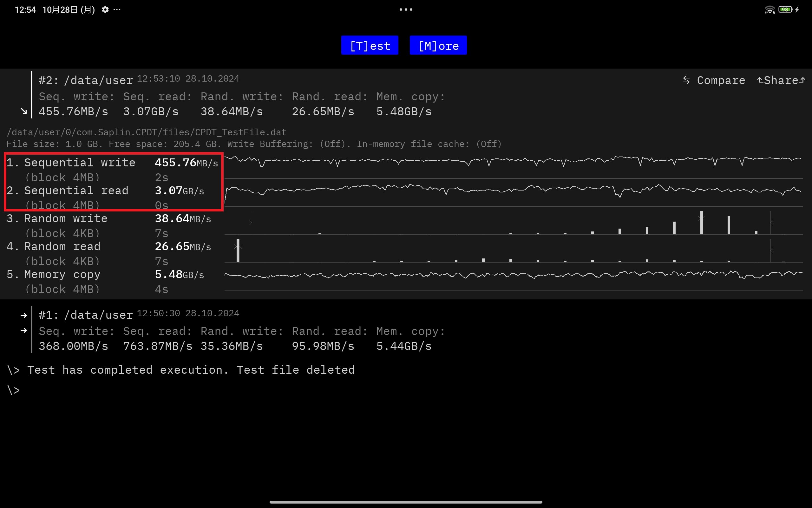The height and width of the screenshot is (508, 812).
Task: Tap the home gesture bar
Action: click(406, 502)
